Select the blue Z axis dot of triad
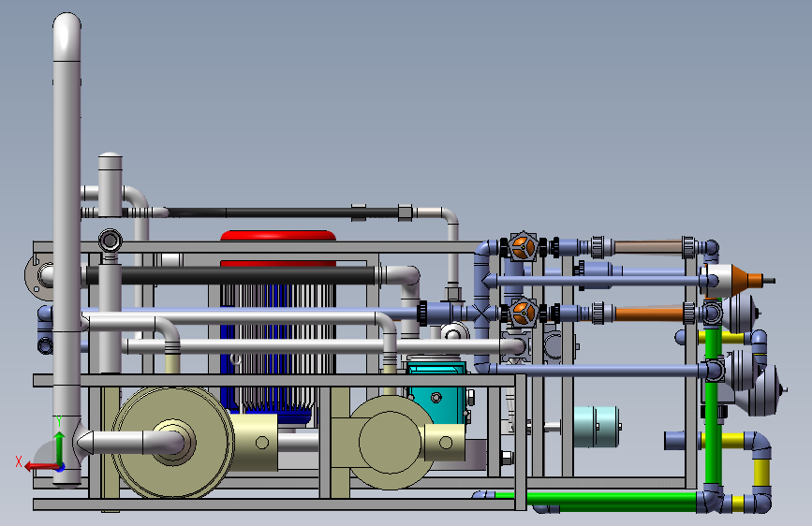This screenshot has width=812, height=526. (x=61, y=467)
